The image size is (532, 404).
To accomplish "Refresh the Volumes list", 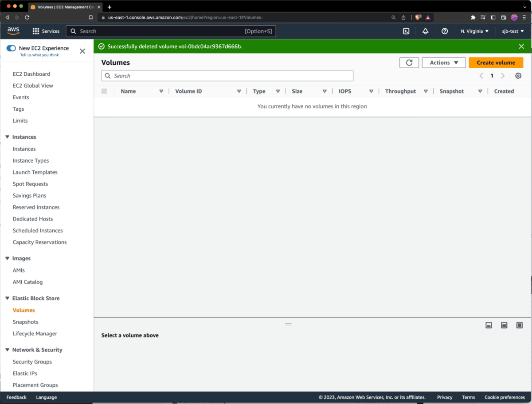I will 409,62.
